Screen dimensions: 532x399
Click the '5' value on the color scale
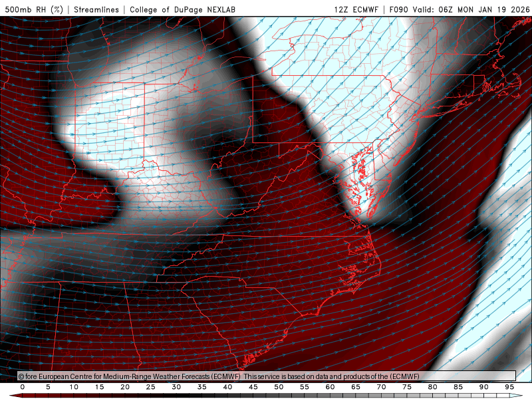click(x=48, y=387)
